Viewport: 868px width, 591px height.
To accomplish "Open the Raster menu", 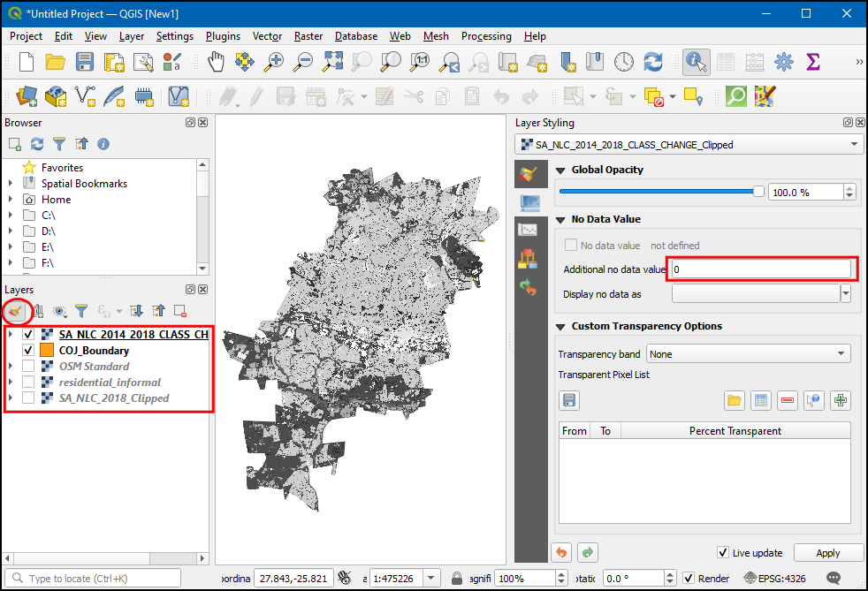I will click(x=308, y=36).
